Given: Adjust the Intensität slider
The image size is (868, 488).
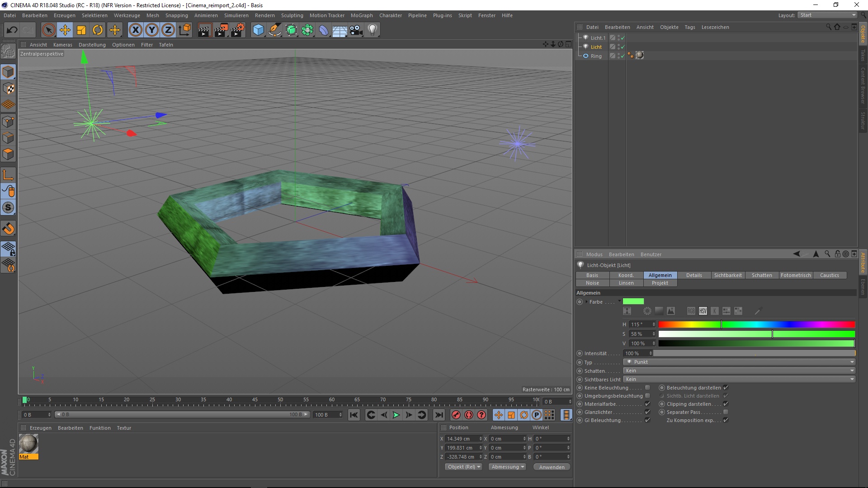Looking at the screenshot, I should click(x=754, y=353).
